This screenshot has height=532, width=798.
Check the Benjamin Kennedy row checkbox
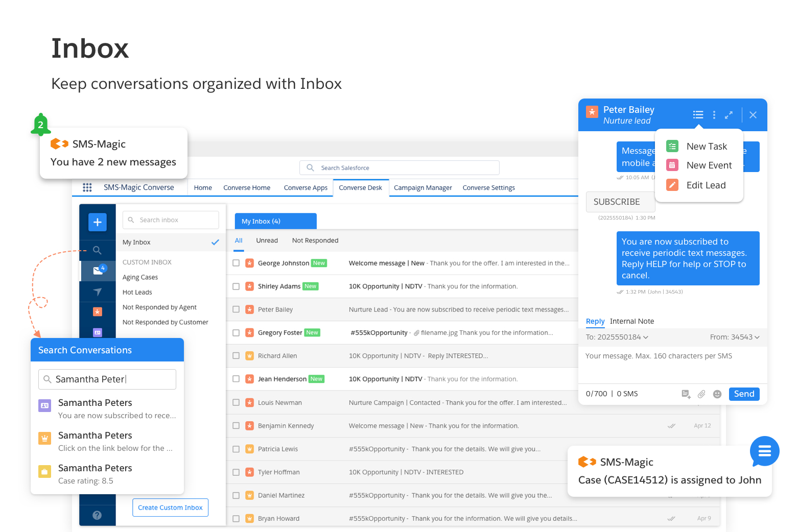coord(236,426)
